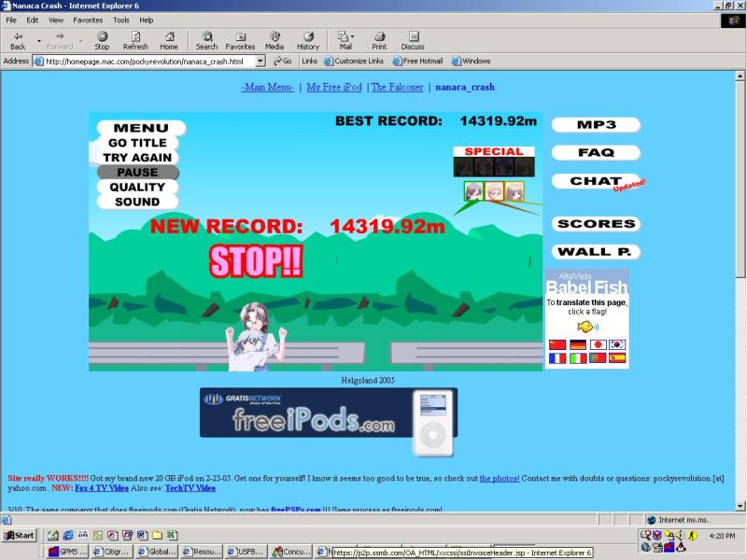Open the Free Hotmail links shortcut

[417, 61]
